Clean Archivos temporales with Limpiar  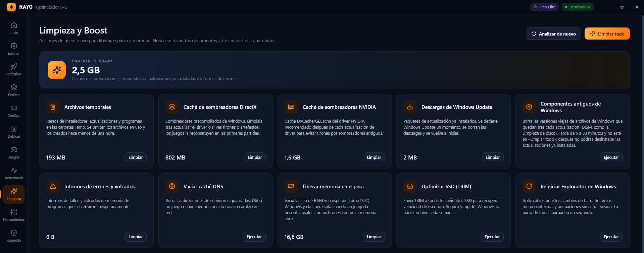coord(136,157)
